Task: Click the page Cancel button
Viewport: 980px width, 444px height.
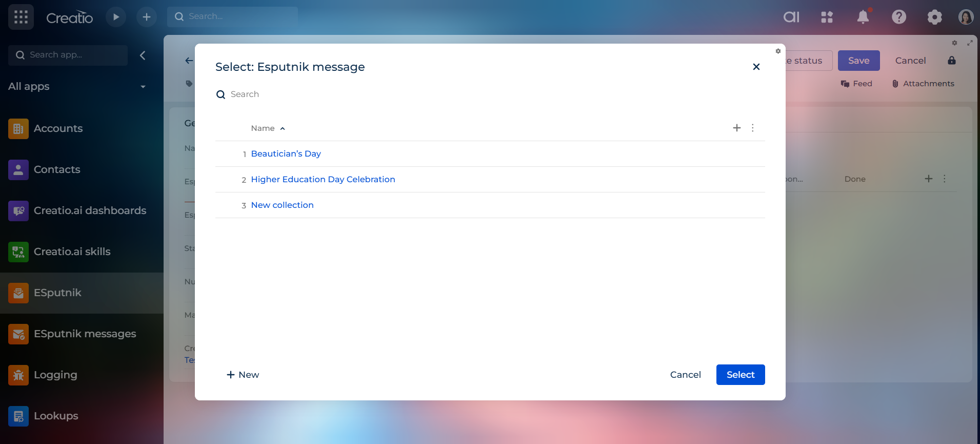Action: [x=910, y=61]
